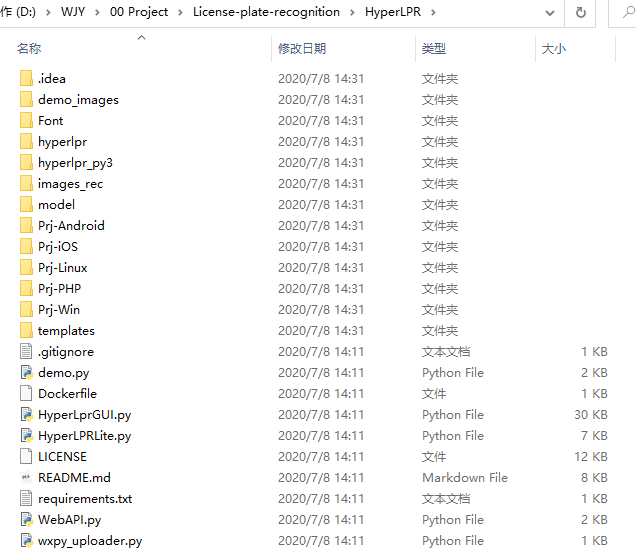Expand the chevron after 00 Project breadcrumb
Image resolution: width=636 pixels, height=557 pixels.
pyautogui.click(x=180, y=13)
